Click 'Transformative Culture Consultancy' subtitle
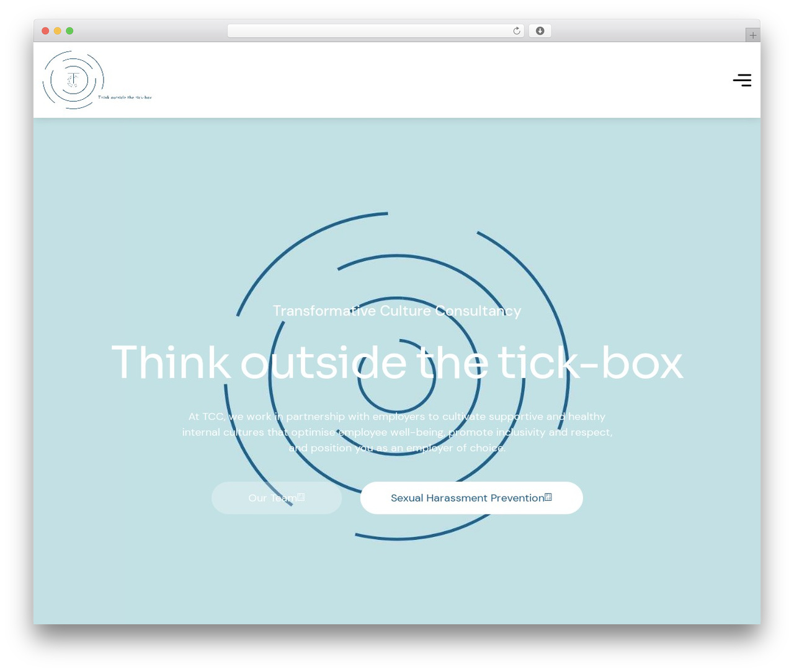The width and height of the screenshot is (794, 672). pos(397,311)
